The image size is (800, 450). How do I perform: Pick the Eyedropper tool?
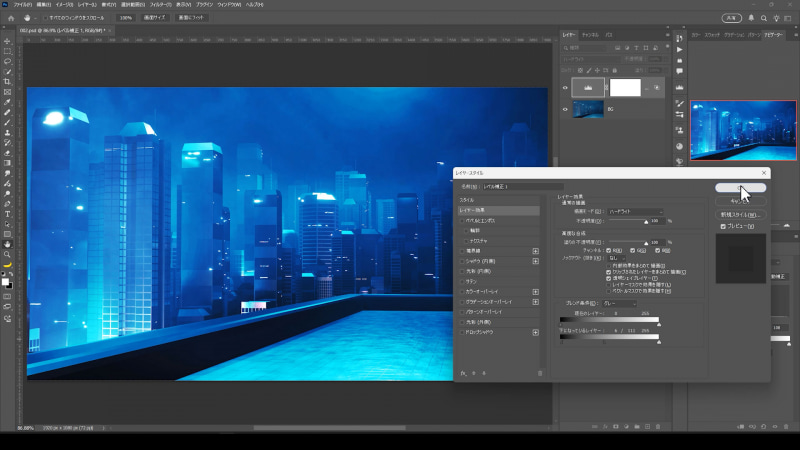click(7, 102)
